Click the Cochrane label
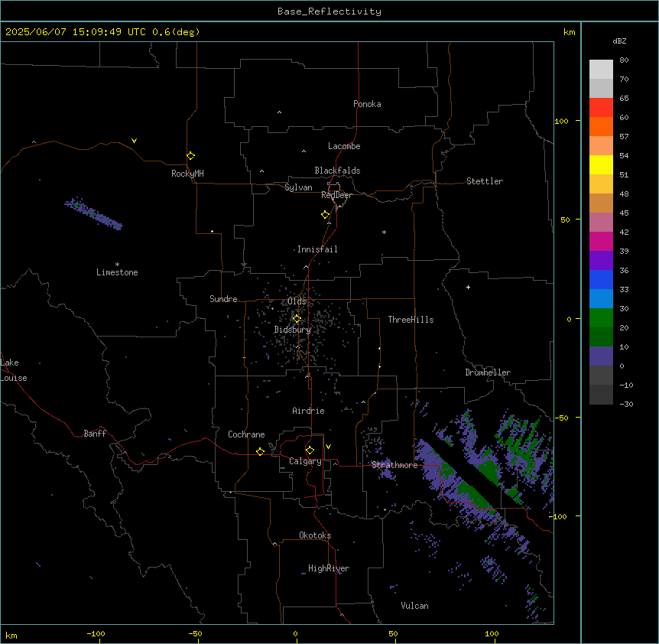This screenshot has width=659, height=644. point(246,434)
